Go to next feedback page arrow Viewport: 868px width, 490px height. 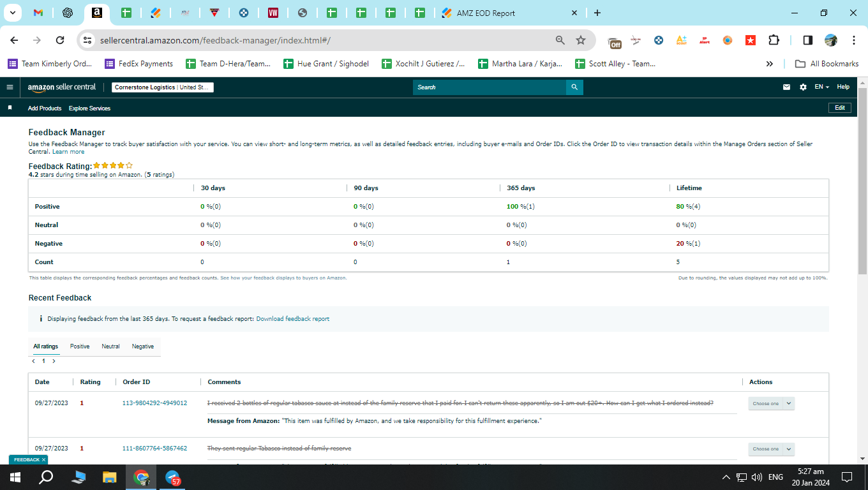click(x=54, y=361)
